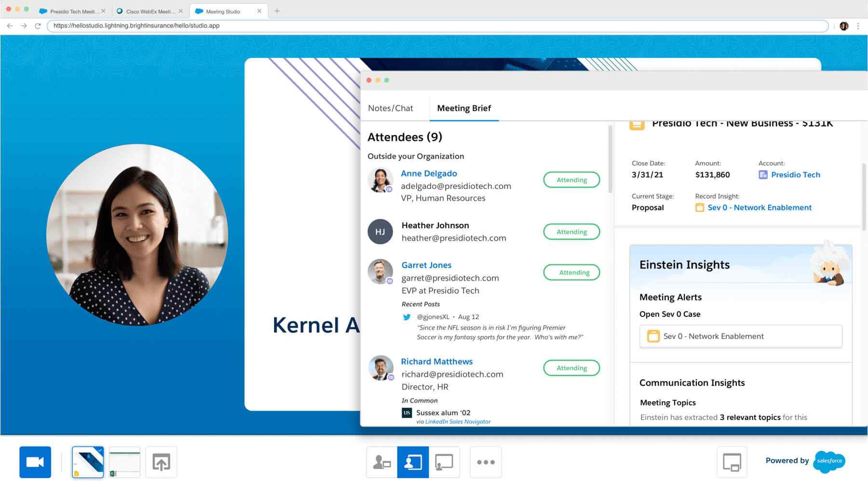
Task: Click the Presidio Tech account icon
Action: click(763, 175)
